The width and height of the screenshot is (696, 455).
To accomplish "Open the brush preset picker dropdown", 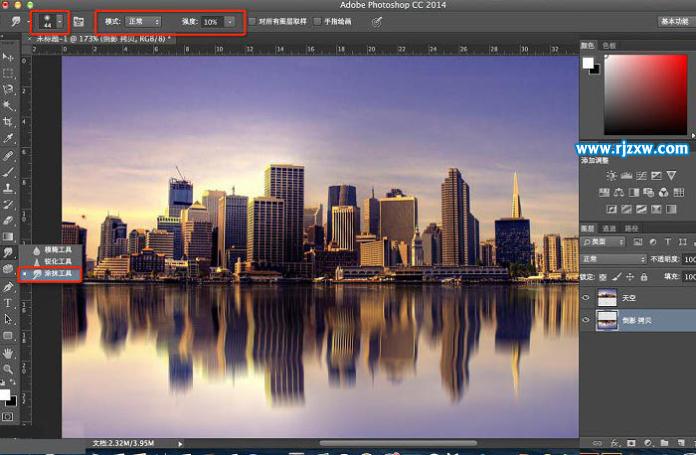I will [x=59, y=21].
